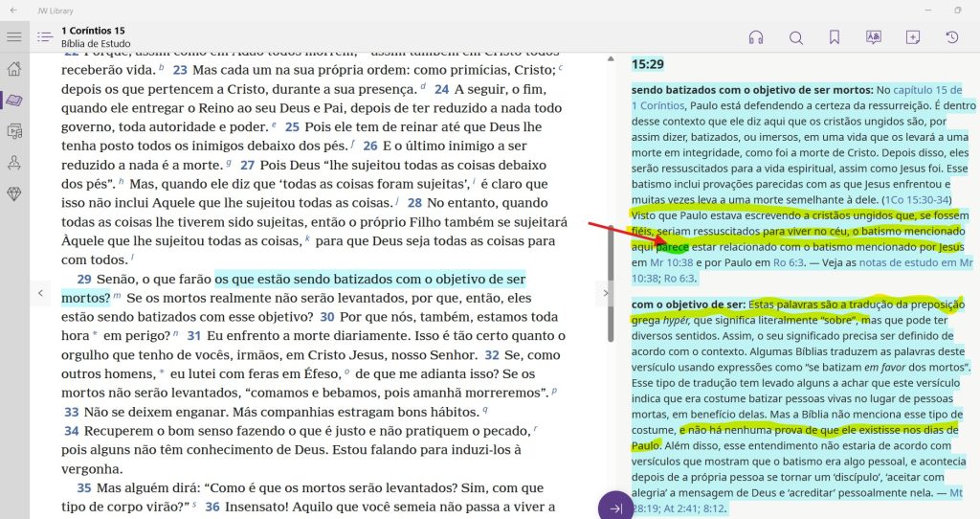Open search with the magnifier icon
This screenshot has height=519, width=980.
[x=795, y=37]
